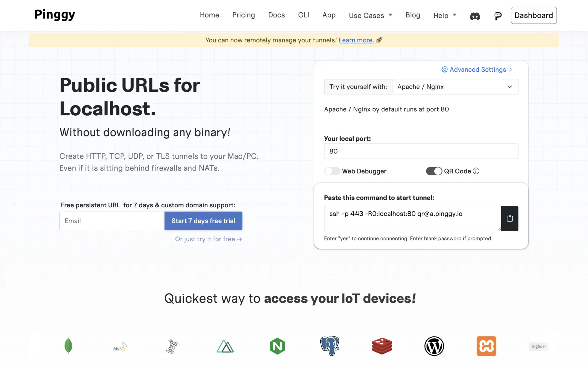Go to the Pricing page

pos(243,15)
